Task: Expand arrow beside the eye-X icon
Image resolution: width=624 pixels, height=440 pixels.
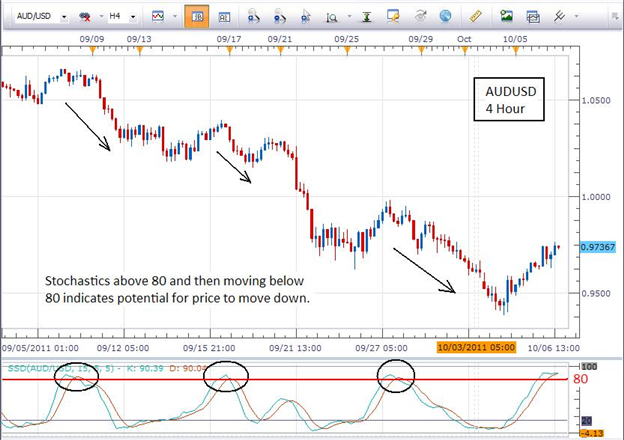Action: point(101,16)
